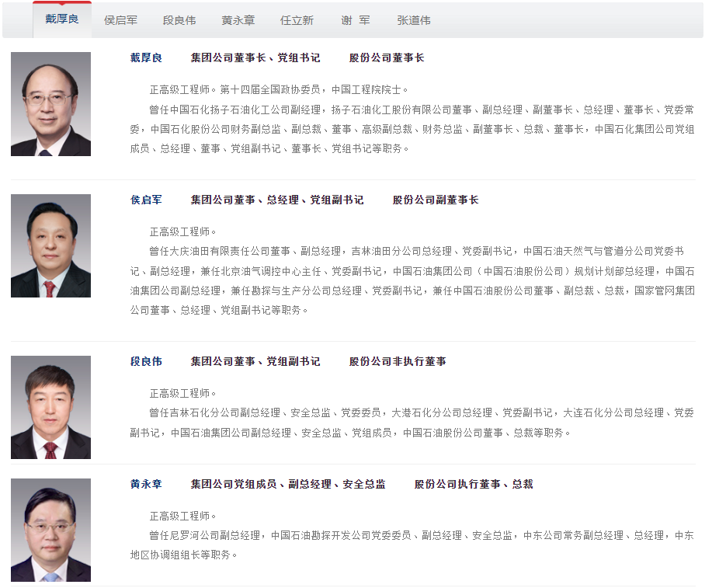Open the 张道伟 tab

pos(414,20)
